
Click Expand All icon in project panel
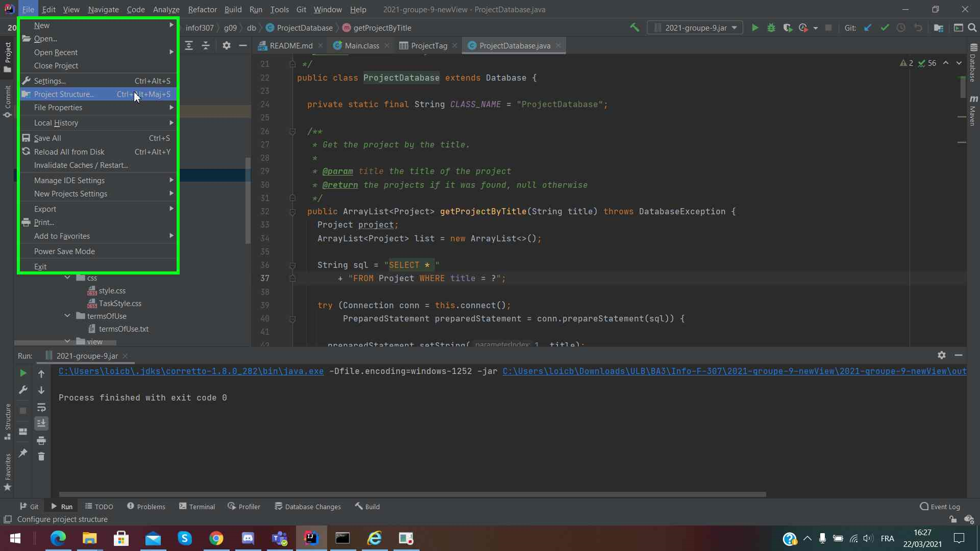(x=189, y=46)
